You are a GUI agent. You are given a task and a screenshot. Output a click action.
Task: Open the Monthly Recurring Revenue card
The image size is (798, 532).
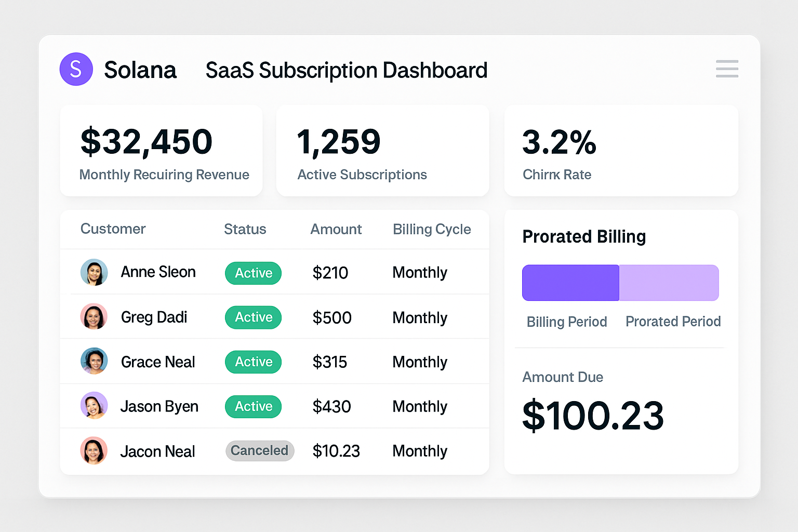point(161,151)
